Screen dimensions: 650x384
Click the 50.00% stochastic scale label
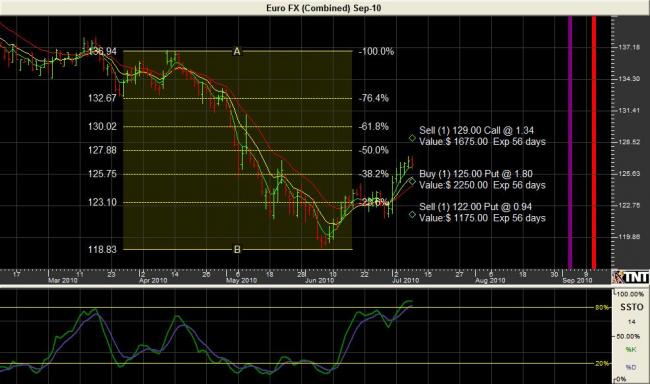pyautogui.click(x=628, y=336)
